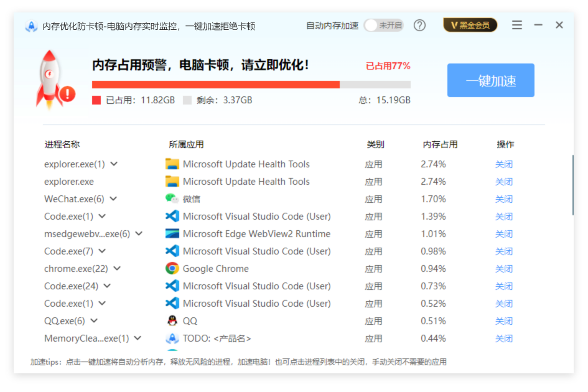588x392 pixels.
Task: Close the WeChat.exe(6) process via 关闭
Action: [x=503, y=199]
